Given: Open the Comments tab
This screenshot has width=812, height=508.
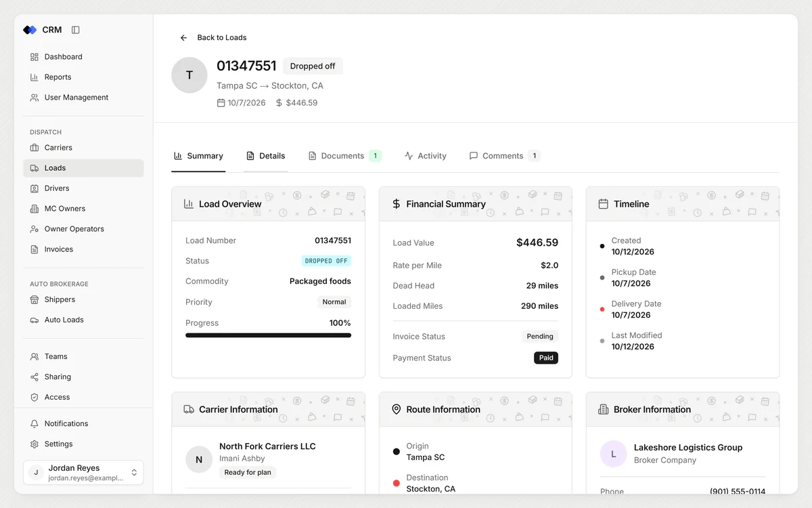Looking at the screenshot, I should (x=504, y=156).
